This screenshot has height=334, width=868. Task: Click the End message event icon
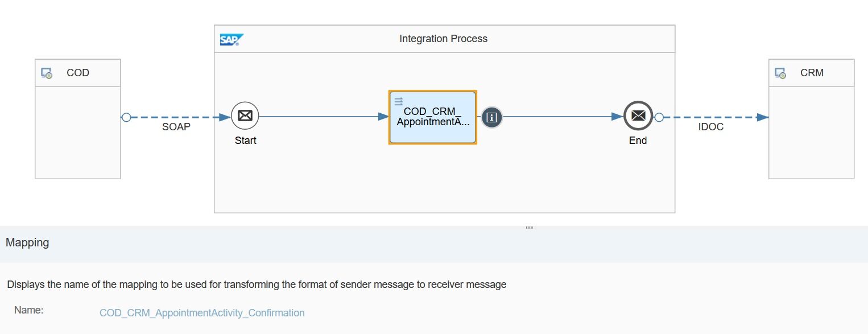pyautogui.click(x=638, y=116)
